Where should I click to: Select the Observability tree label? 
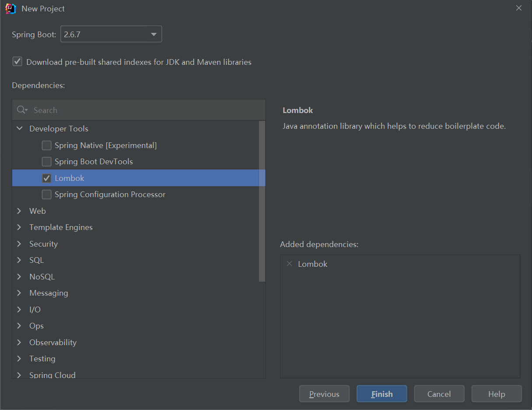coord(53,342)
